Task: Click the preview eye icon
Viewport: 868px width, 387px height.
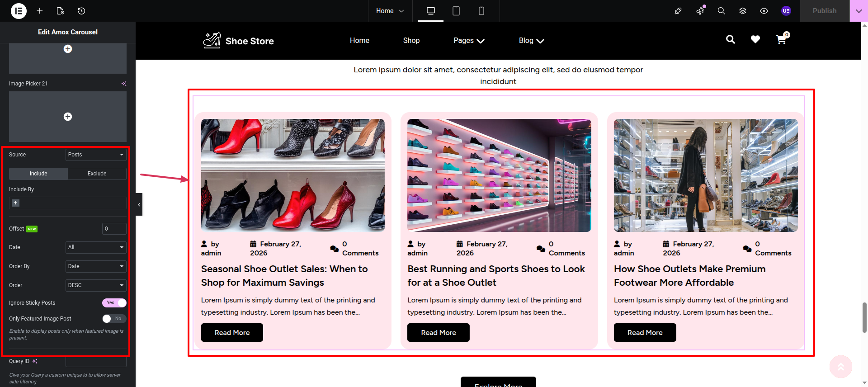Action: tap(764, 11)
